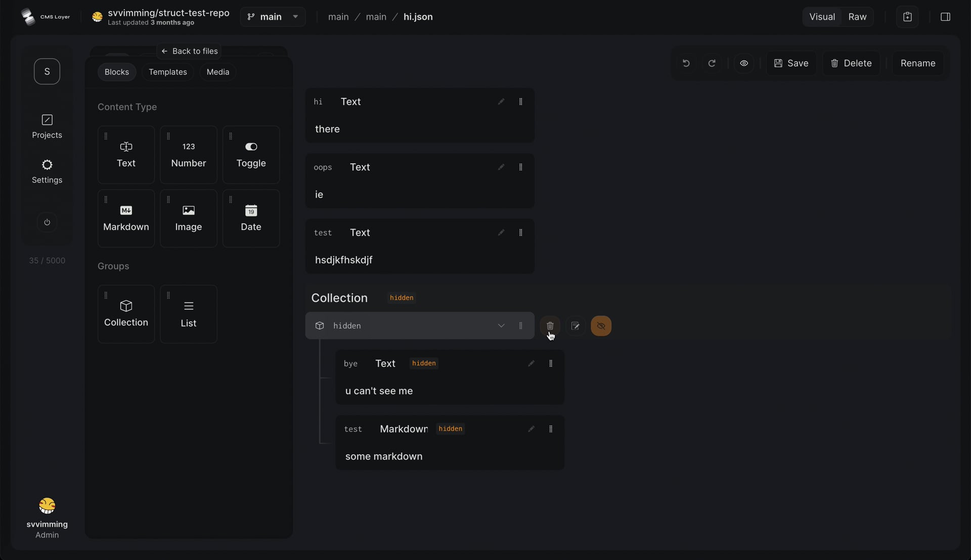Viewport: 971px width, 560px height.
Task: Click the redo arrow icon
Action: point(712,63)
